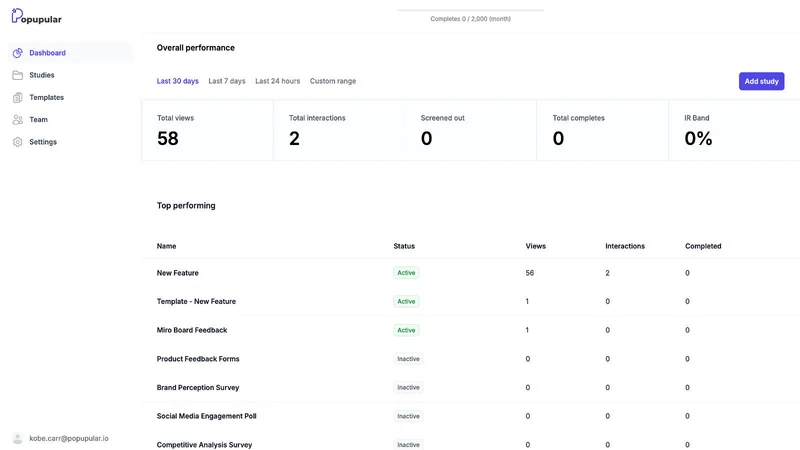Click kobe.carr@popupular.io account email
The width and height of the screenshot is (800, 450).
pyautogui.click(x=69, y=438)
